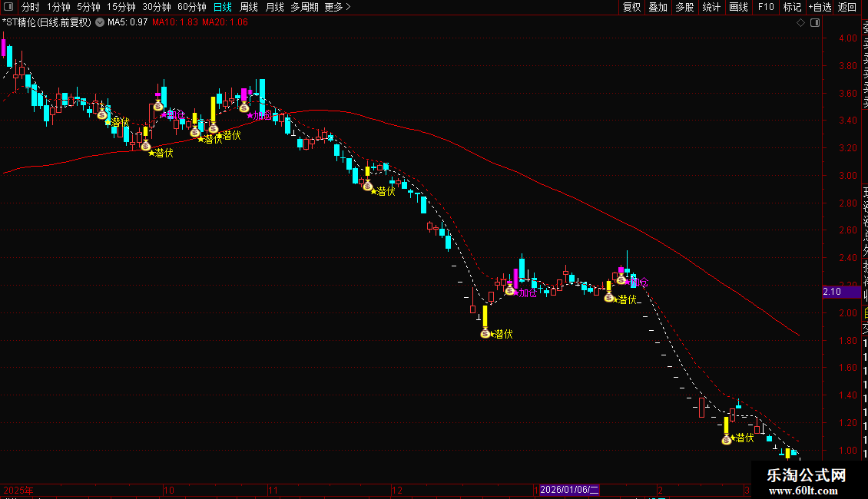Image resolution: width=868 pixels, height=499 pixels.
Task: Click the MA20: 1.06 indicator value
Action: 225,23
